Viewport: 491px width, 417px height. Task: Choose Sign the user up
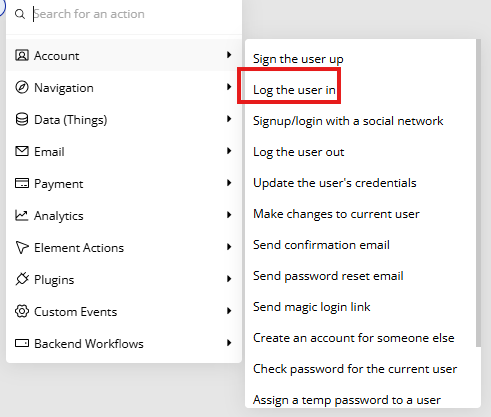click(x=298, y=59)
